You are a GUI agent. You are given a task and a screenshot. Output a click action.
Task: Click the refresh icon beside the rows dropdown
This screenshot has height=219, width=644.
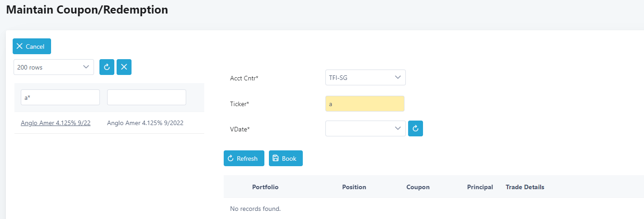(107, 67)
